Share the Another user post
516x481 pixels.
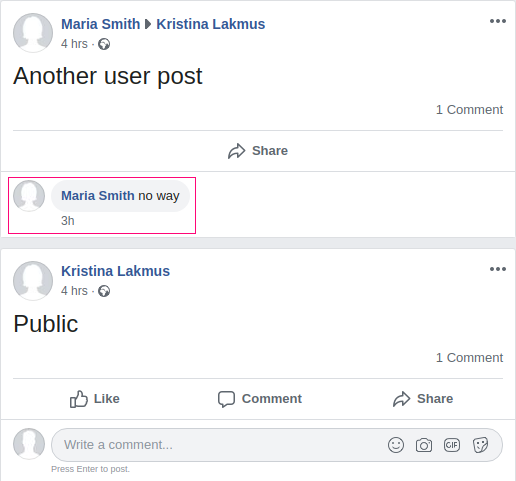point(258,151)
